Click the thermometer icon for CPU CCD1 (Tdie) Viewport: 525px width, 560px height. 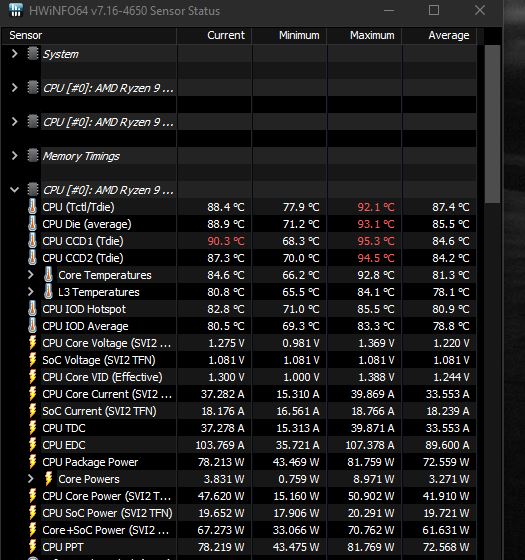pyautogui.click(x=32, y=240)
